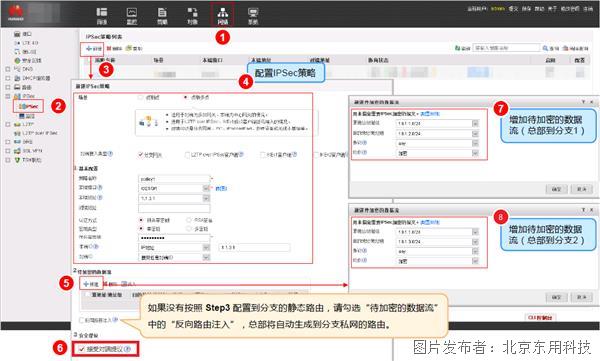Screen dimensions: 600x361
Task: Click the L2TP over IPSec sidebar item
Action: [x=36, y=133]
